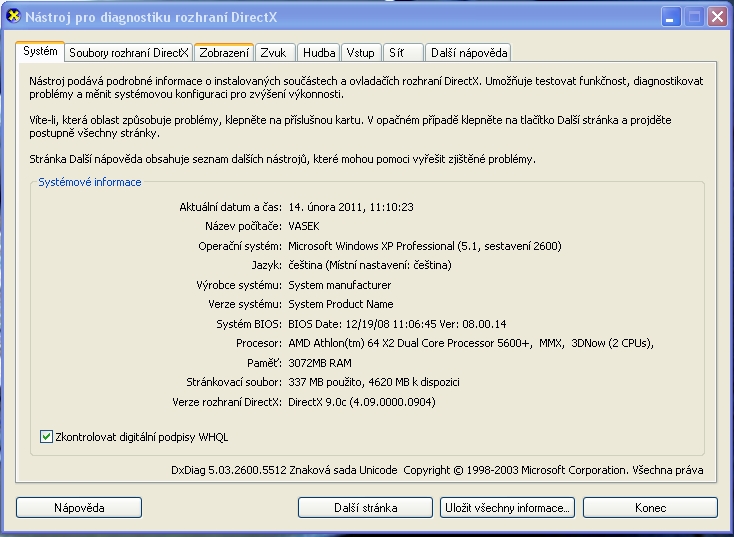
Task: Click the Konec button
Action: coord(650,508)
